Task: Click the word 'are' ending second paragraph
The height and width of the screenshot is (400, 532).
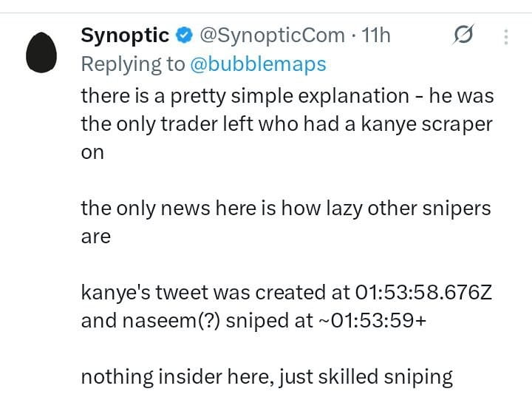Action: pyautogui.click(x=95, y=237)
